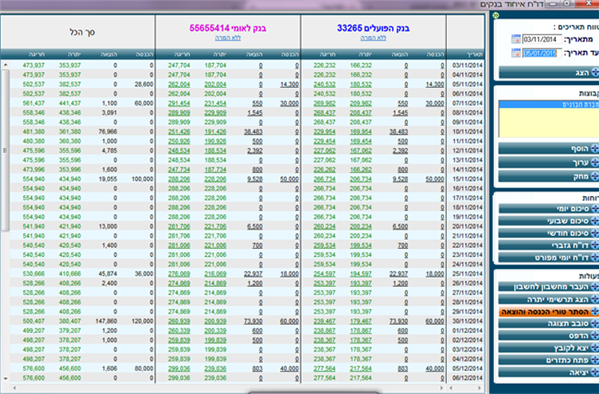Click ללא המרה link under בנק הפועלים
The image size is (599, 394).
[x=373, y=38]
